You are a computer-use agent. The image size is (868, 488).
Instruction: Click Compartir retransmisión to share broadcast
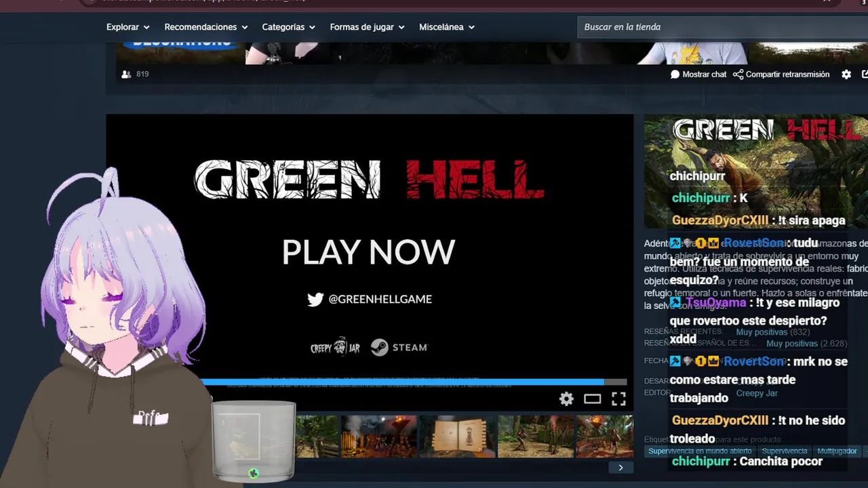(781, 75)
